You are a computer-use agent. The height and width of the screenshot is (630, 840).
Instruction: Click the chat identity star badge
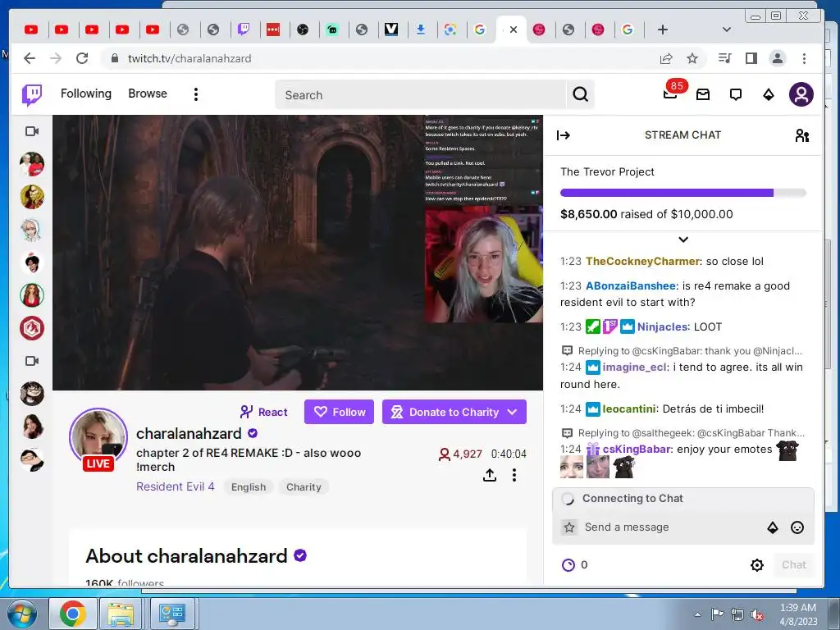coord(569,527)
